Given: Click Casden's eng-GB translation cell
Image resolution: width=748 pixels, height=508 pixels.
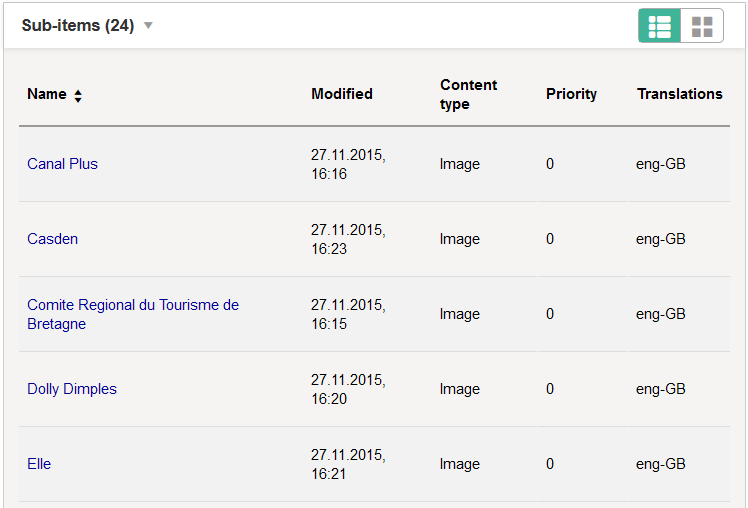Looking at the screenshot, I should tap(661, 239).
